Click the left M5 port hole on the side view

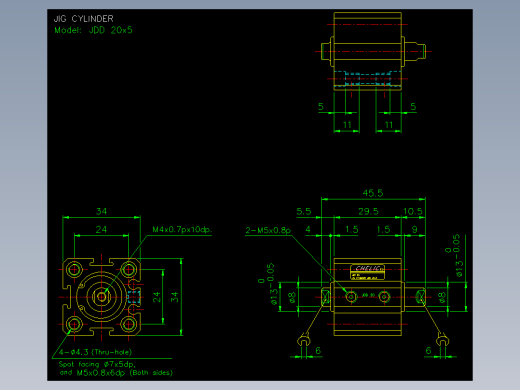click(351, 296)
